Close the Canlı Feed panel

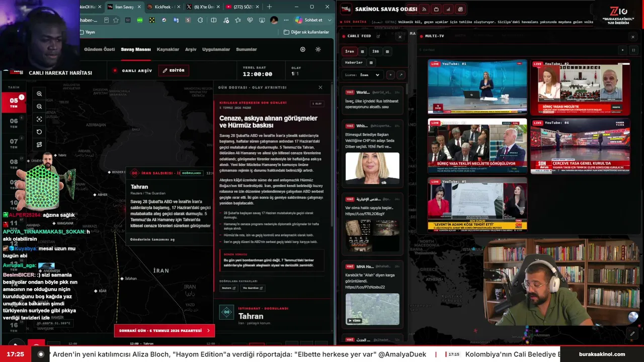[x=400, y=37]
